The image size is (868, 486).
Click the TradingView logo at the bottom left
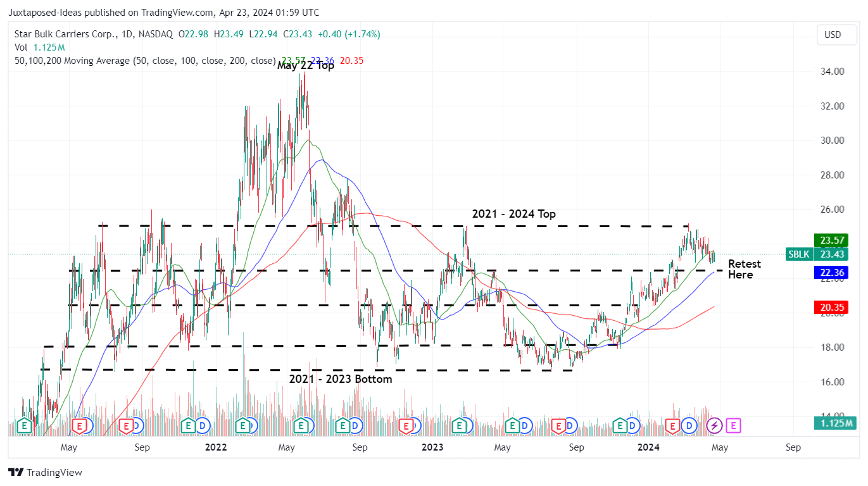coord(14,472)
